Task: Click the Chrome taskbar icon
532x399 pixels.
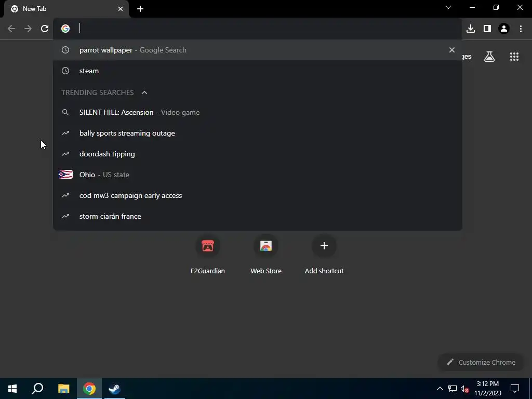Action: [x=89, y=389]
